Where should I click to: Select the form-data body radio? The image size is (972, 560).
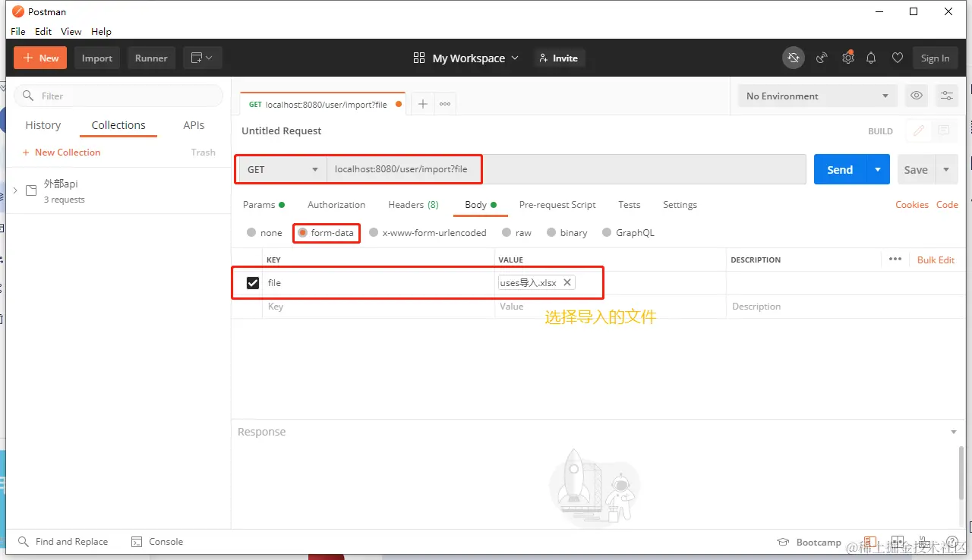click(x=302, y=233)
